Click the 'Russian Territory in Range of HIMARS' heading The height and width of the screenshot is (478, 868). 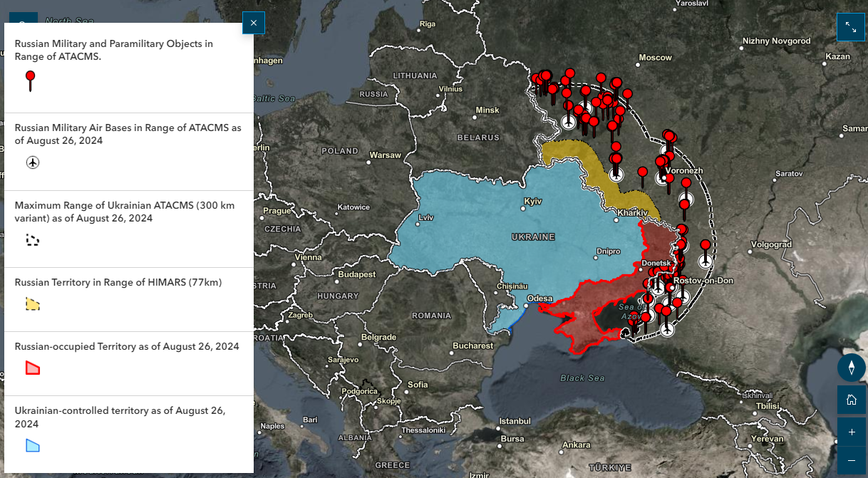pos(118,282)
